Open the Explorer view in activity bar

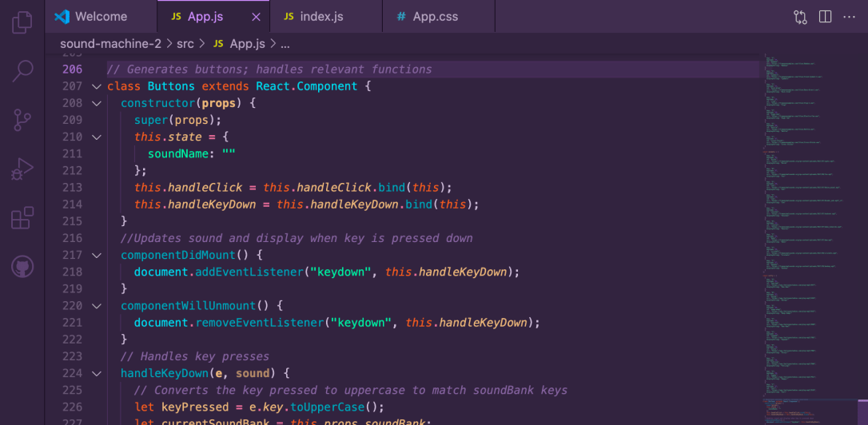pyautogui.click(x=22, y=22)
